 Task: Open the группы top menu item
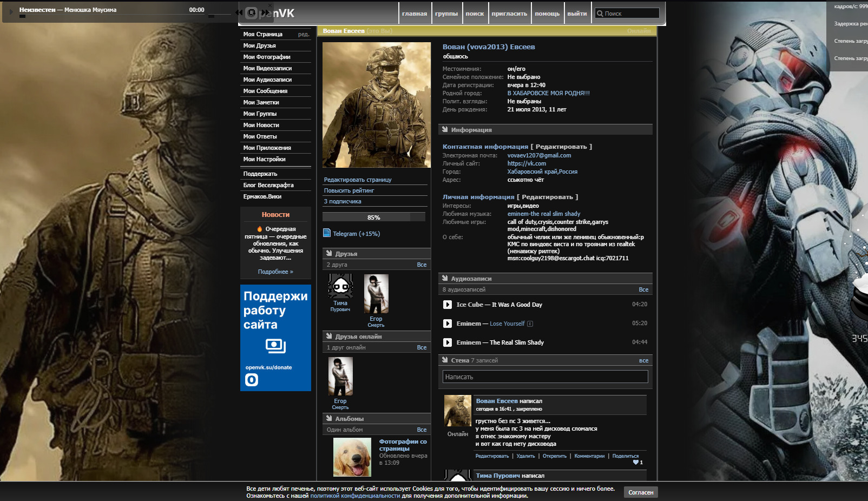click(446, 14)
